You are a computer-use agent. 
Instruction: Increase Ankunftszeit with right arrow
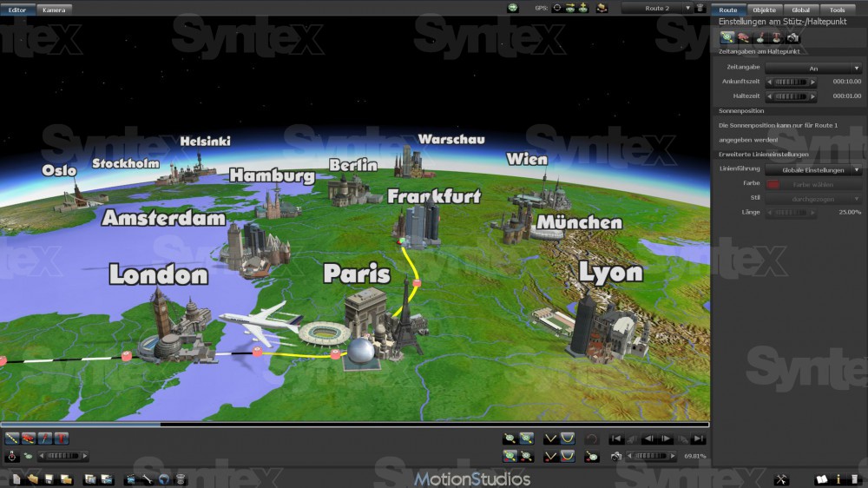[812, 82]
